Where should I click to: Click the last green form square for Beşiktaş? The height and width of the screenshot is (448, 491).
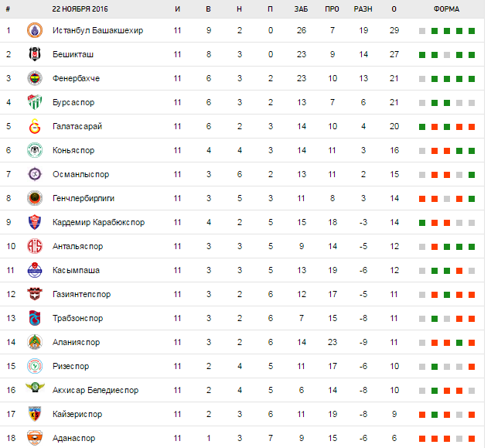click(x=471, y=55)
